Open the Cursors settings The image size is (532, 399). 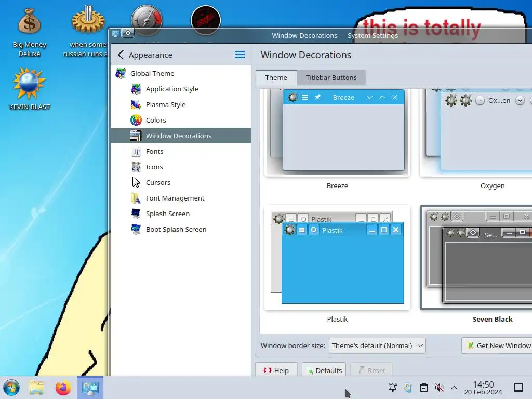tap(181, 182)
